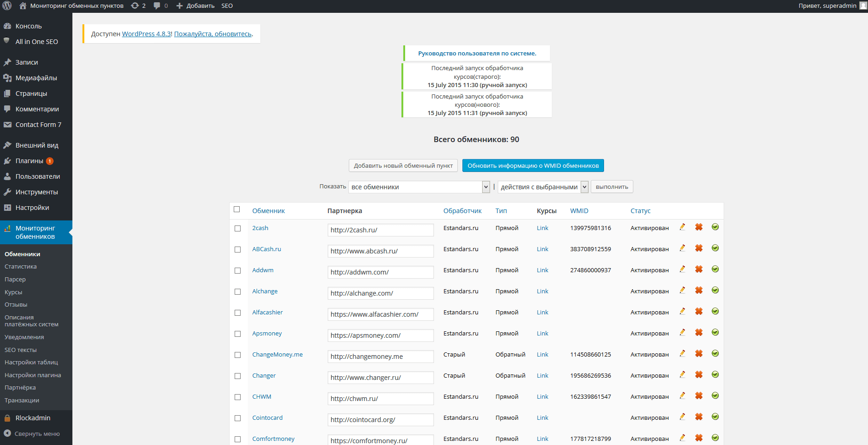Click the Alfacashier partner URL field
Image resolution: width=868 pixels, height=445 pixels.
coord(380,314)
